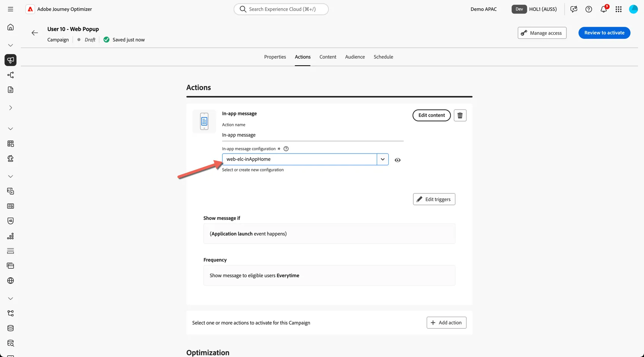Open Manage access

pyautogui.click(x=542, y=33)
